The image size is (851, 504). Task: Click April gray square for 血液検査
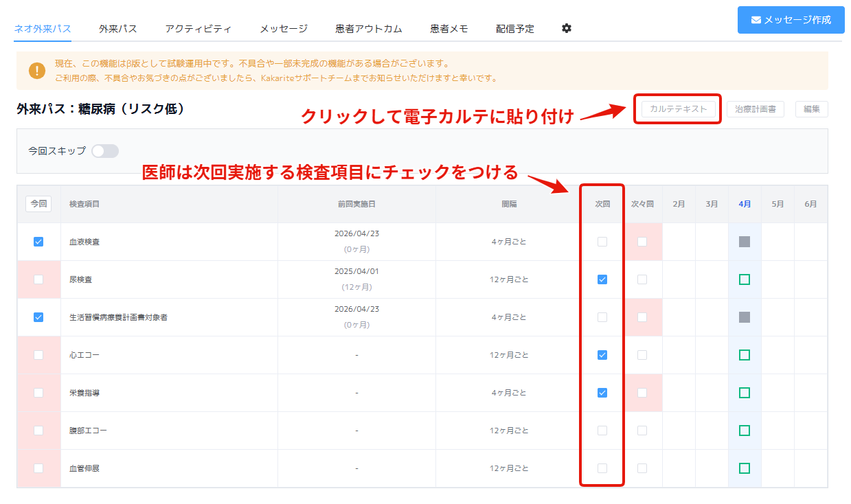tap(745, 242)
